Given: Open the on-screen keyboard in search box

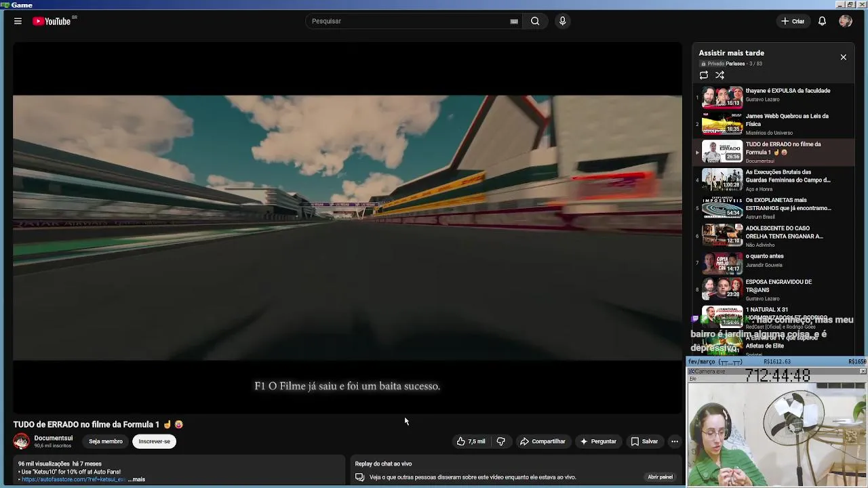Looking at the screenshot, I should (x=514, y=21).
